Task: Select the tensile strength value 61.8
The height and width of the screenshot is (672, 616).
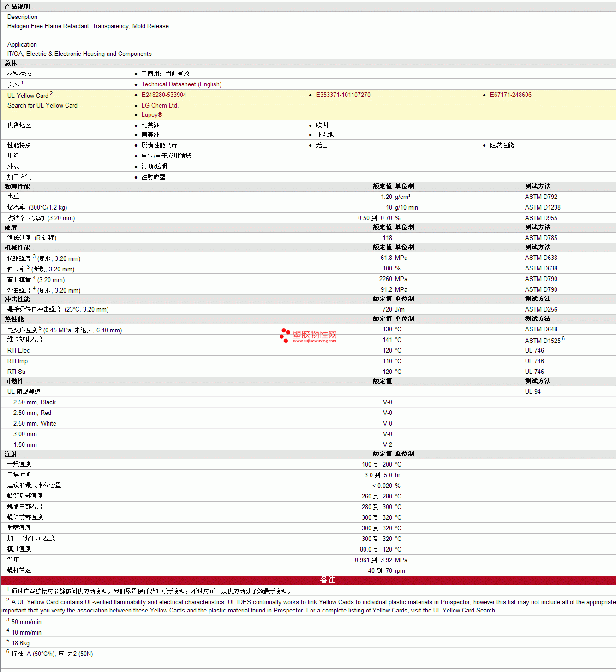Action: point(386,258)
